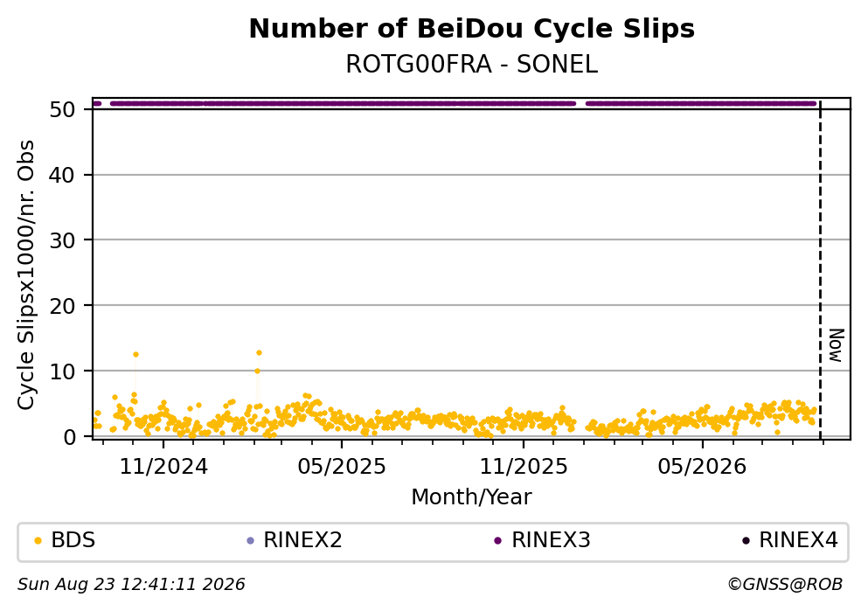Image resolution: width=868 pixels, height=611 pixels.
Task: Click the ROTG00FRA - SONEL subtitle
Action: click(472, 65)
